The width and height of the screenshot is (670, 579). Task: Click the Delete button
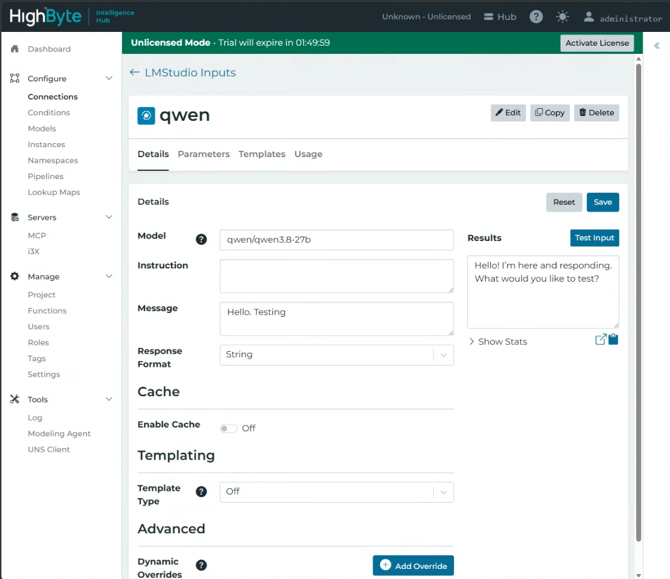coord(597,113)
